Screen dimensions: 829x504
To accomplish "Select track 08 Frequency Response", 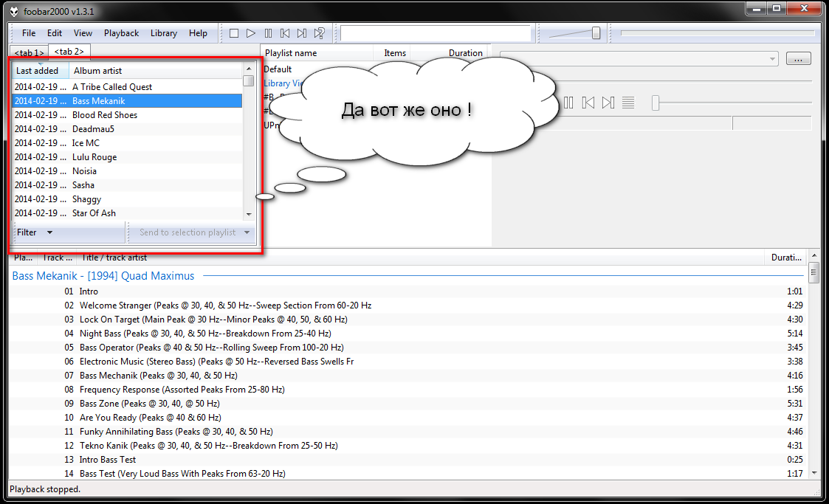I will coord(407,390).
